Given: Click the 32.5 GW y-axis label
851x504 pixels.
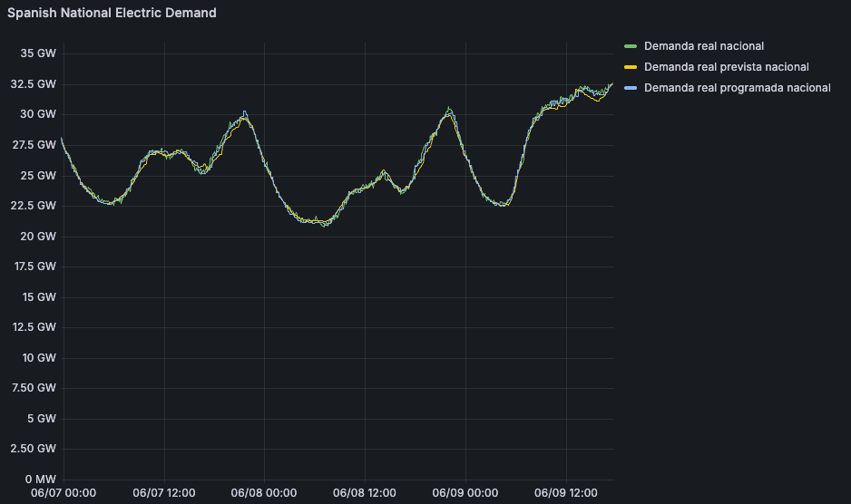Looking at the screenshot, I should [34, 84].
